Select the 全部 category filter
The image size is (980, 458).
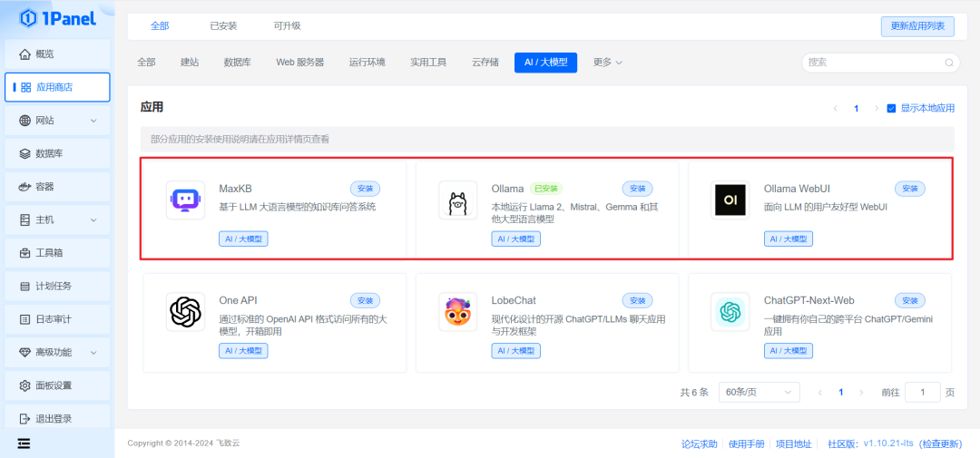pos(146,63)
